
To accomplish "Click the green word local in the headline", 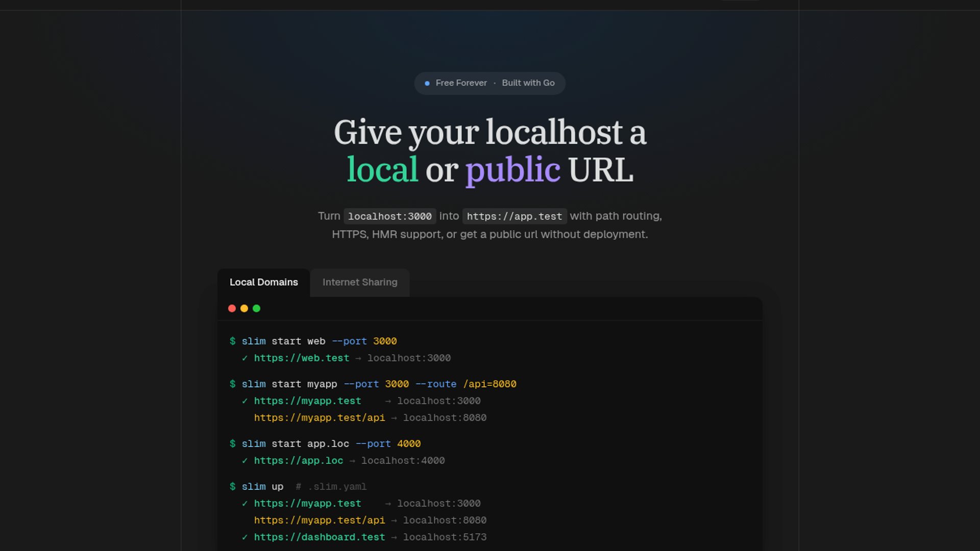I will (x=382, y=170).
